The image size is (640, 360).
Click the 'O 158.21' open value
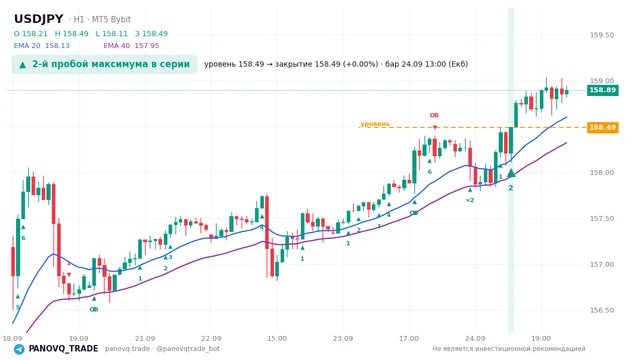[x=31, y=34]
